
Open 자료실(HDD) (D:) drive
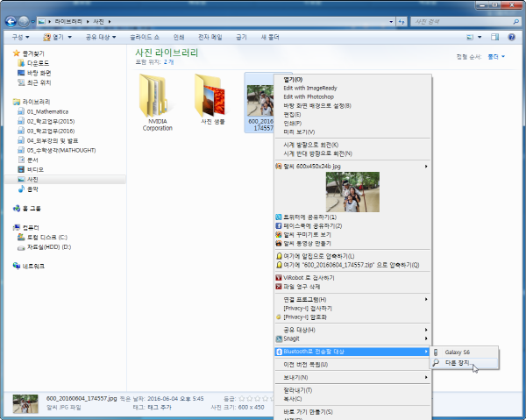(x=49, y=247)
